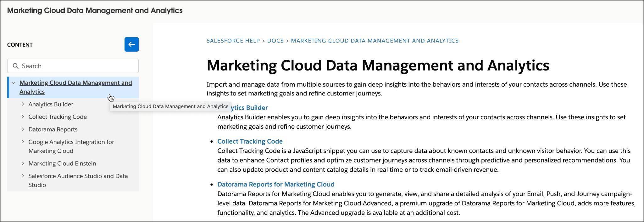Expand the Analytics Builder tree item
The image size is (644, 222).
(x=23, y=104)
